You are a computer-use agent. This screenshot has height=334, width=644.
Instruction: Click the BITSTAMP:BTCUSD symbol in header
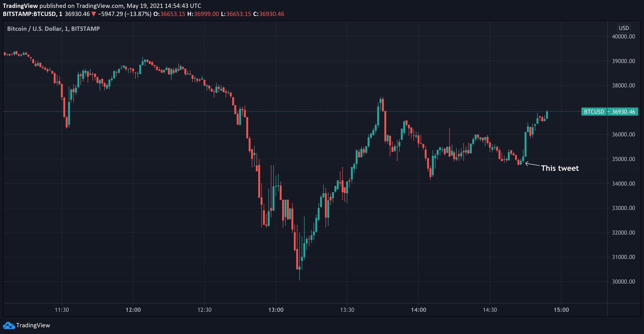pos(29,14)
